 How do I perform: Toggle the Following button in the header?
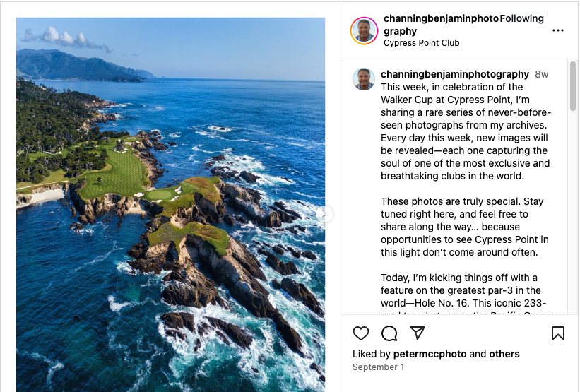click(x=521, y=18)
